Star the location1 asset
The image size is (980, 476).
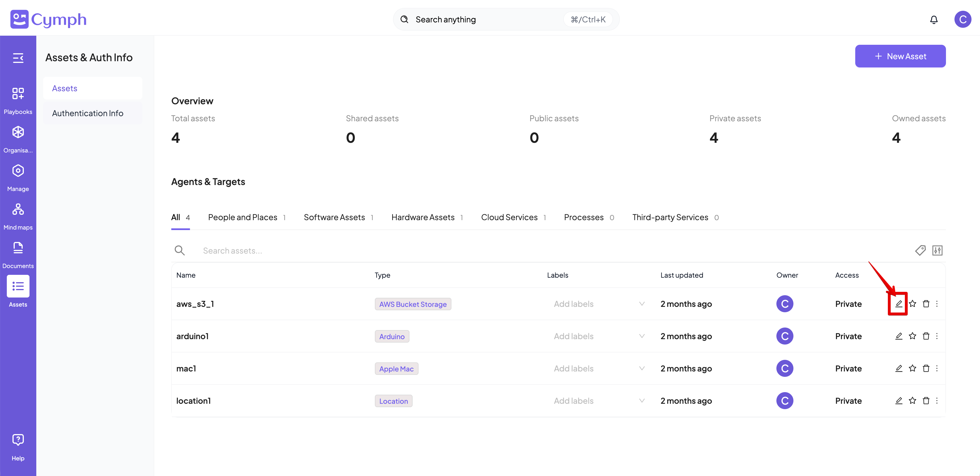click(x=912, y=401)
